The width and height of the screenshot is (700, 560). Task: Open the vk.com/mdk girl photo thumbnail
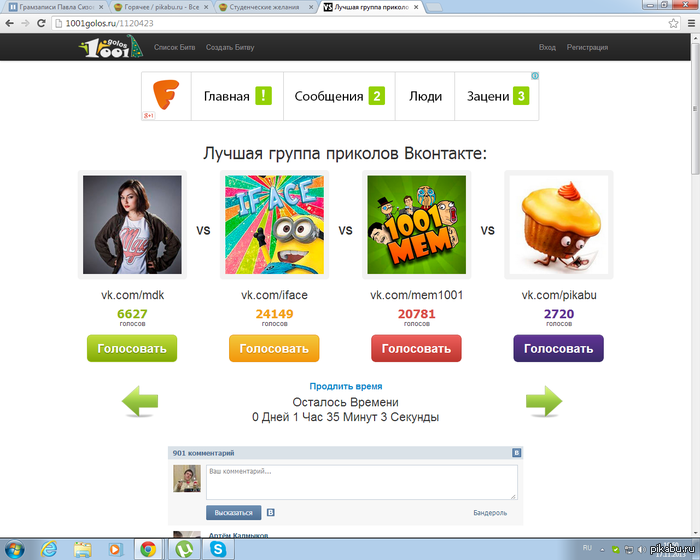click(x=132, y=225)
